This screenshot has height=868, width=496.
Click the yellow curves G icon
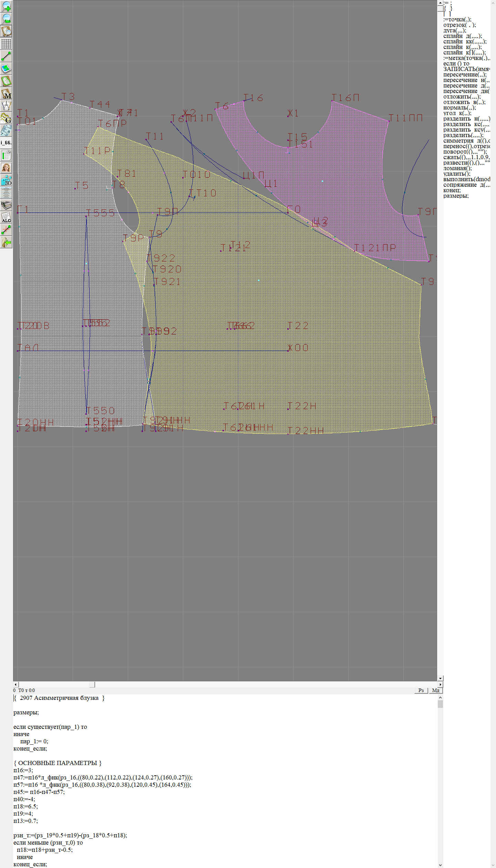(6, 118)
